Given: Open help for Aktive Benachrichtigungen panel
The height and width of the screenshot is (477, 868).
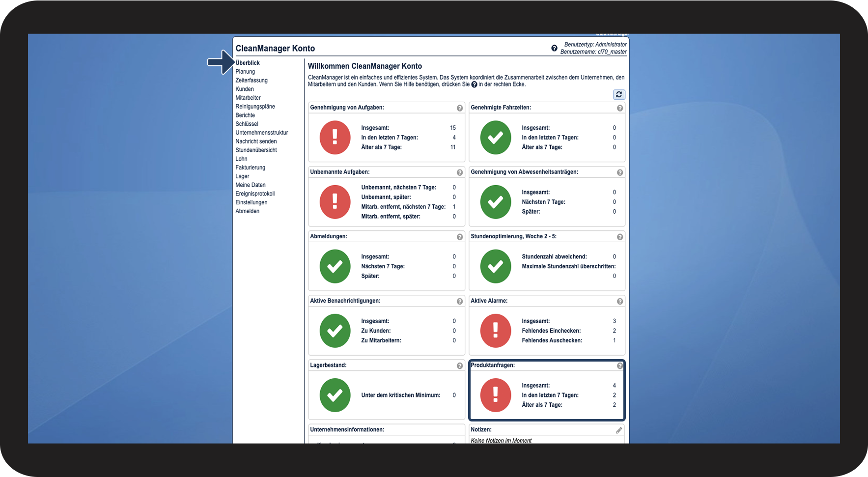Looking at the screenshot, I should click(460, 301).
